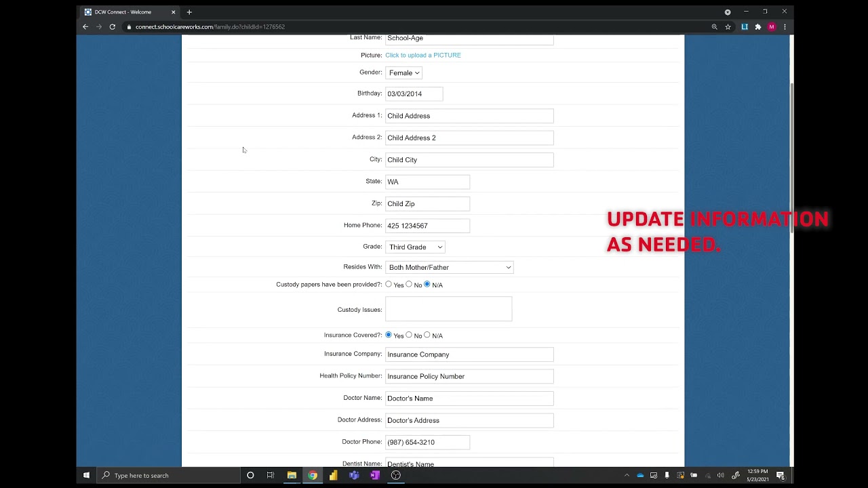868x488 pixels.
Task: Open the Grade dropdown
Action: tap(415, 247)
